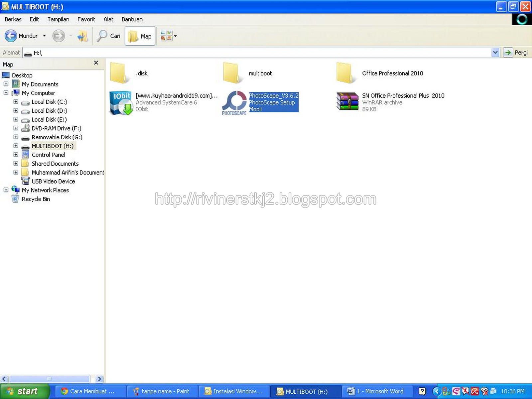This screenshot has height=399, width=532.
Task: Select the Recycle Bin tree icon
Action: coord(15,199)
